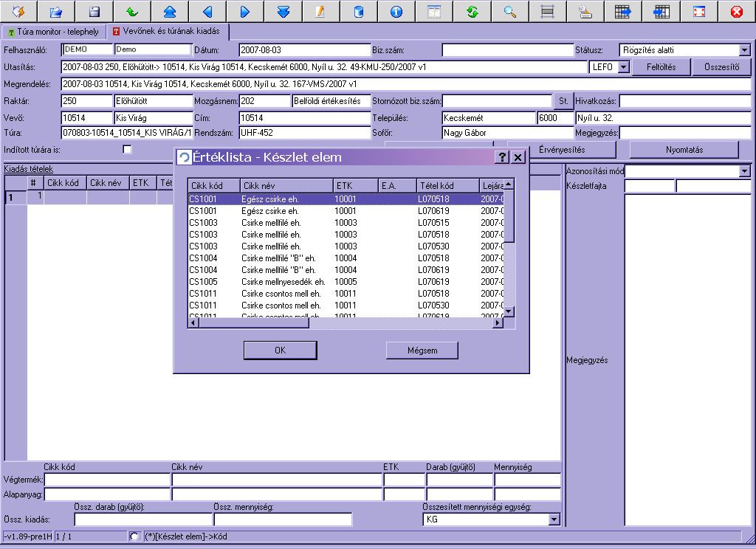
Task: Click the red exit icon in toolbar
Action: [x=736, y=12]
